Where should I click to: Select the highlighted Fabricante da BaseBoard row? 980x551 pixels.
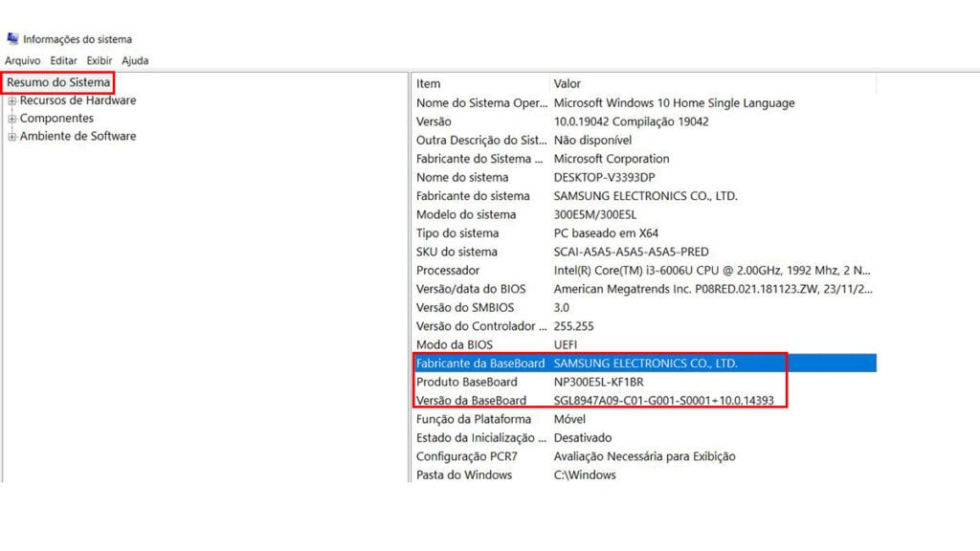[x=644, y=364]
